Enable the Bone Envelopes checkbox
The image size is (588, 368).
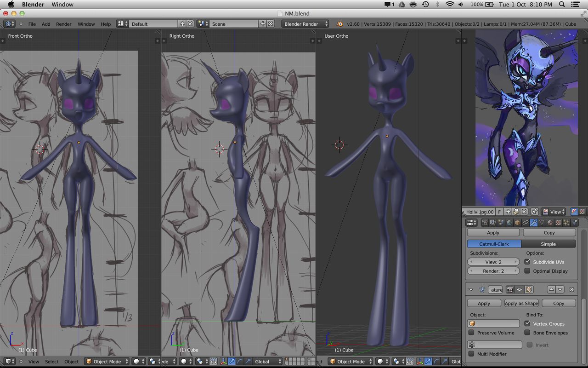[527, 333]
